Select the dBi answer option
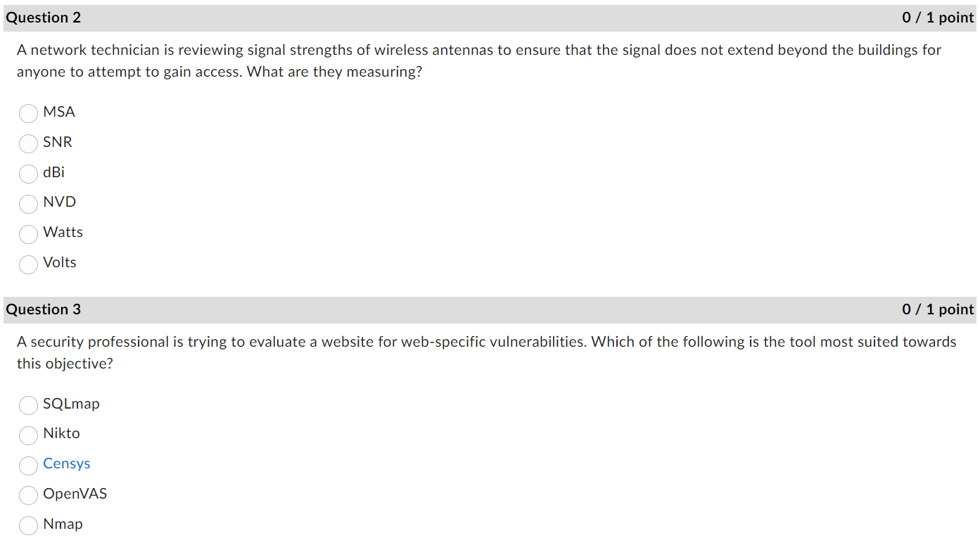Screen dimensions: 980x557 [x=28, y=174]
